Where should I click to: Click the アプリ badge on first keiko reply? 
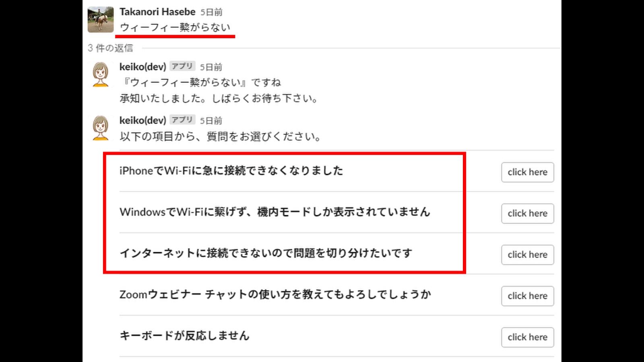[182, 66]
